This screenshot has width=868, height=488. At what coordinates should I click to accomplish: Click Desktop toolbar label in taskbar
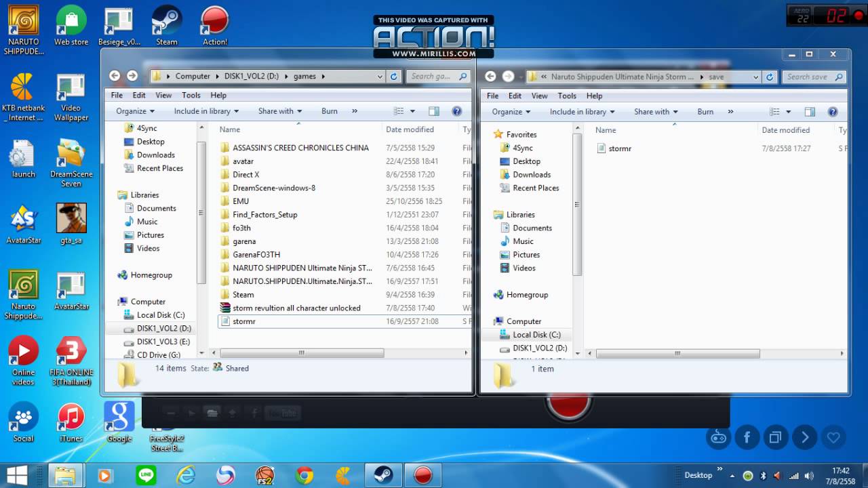click(698, 475)
